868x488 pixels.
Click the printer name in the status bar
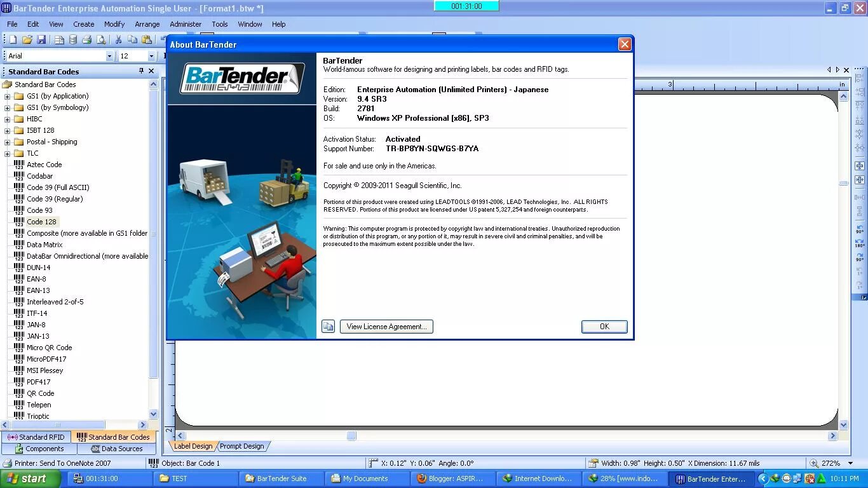click(x=62, y=463)
